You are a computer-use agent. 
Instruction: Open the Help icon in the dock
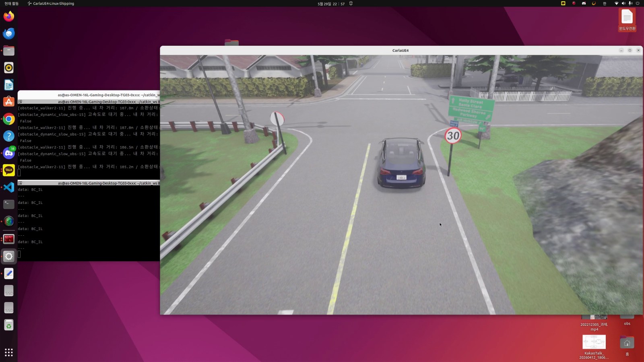click(x=9, y=136)
